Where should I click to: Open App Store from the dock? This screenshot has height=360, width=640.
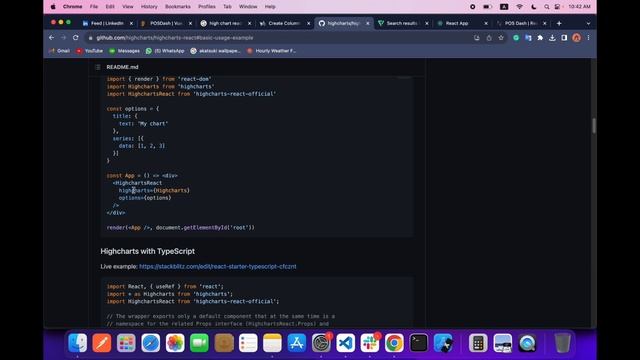(297, 343)
